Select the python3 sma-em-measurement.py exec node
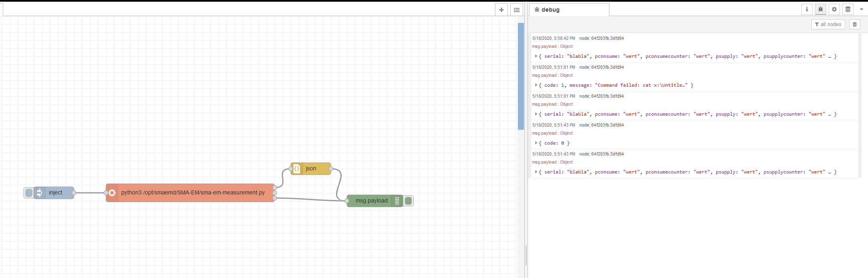This screenshot has width=868, height=278. [190, 193]
